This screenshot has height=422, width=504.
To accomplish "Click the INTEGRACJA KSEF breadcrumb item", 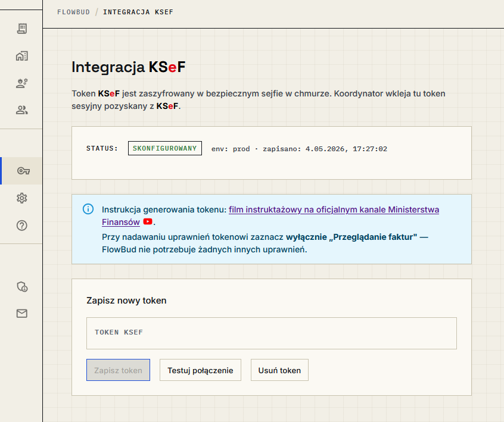I will pyautogui.click(x=138, y=12).
